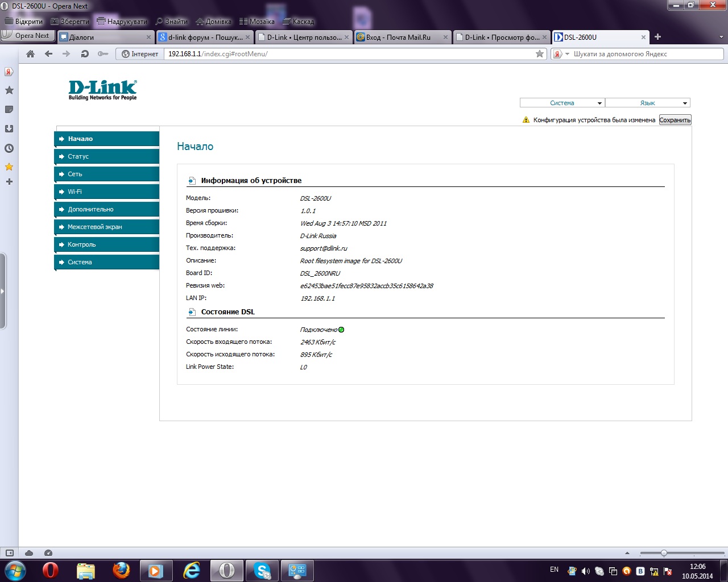728x582 pixels.
Task: Open Skype from the taskbar
Action: pos(262,570)
